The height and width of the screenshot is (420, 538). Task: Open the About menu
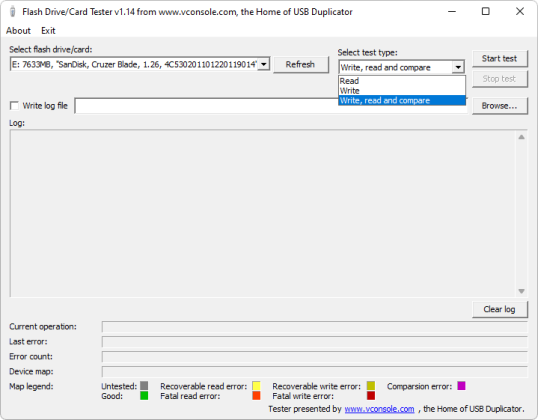(18, 31)
